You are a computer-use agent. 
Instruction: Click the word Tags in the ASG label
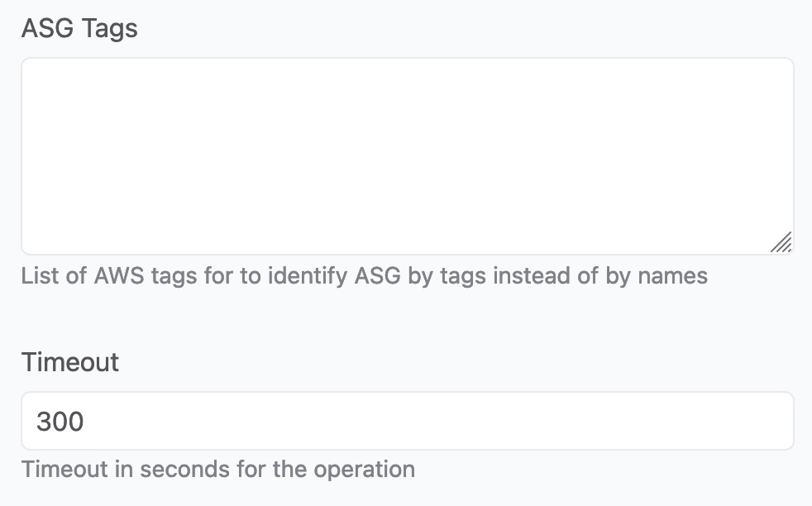coord(109,29)
